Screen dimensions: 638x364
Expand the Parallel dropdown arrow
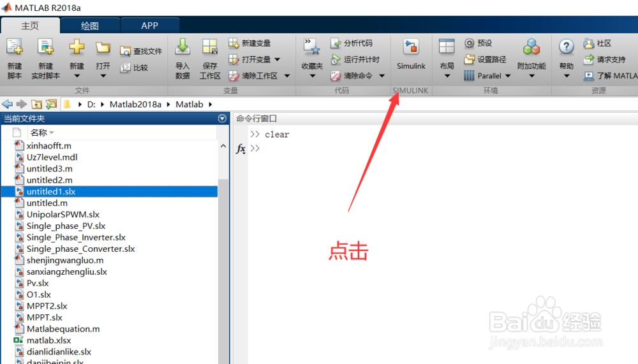(508, 76)
